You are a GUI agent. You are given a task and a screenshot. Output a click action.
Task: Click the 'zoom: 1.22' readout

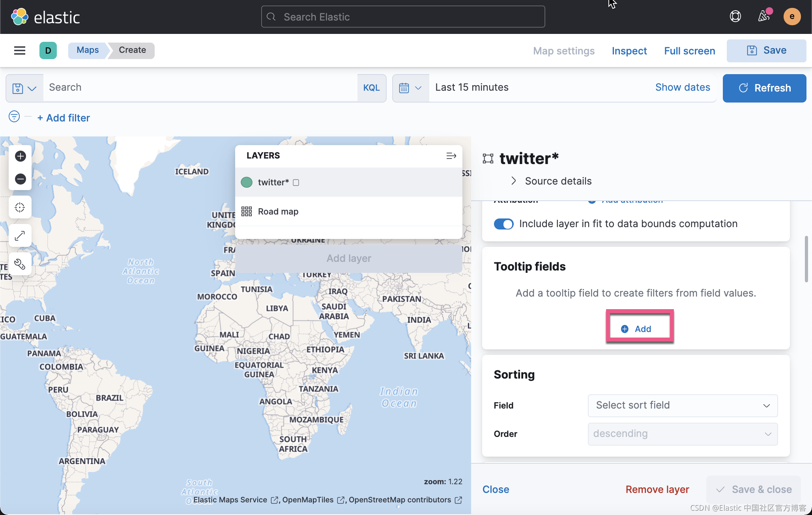click(443, 481)
